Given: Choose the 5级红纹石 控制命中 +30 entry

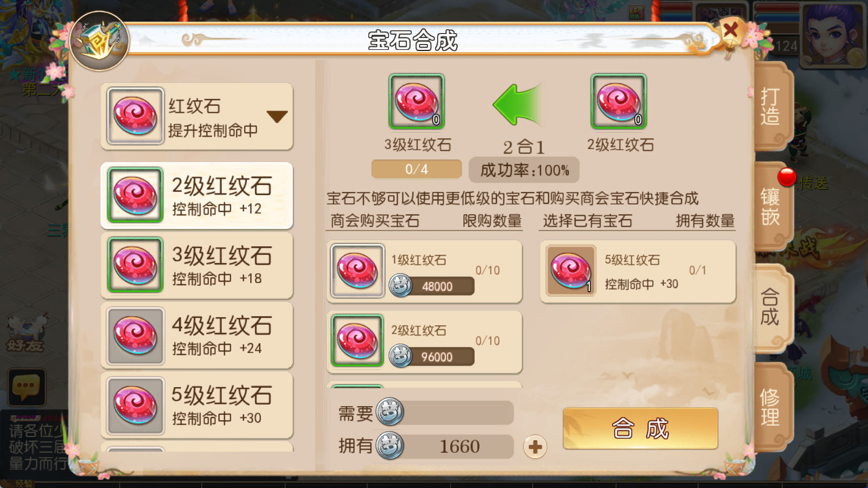Looking at the screenshot, I should point(197,405).
